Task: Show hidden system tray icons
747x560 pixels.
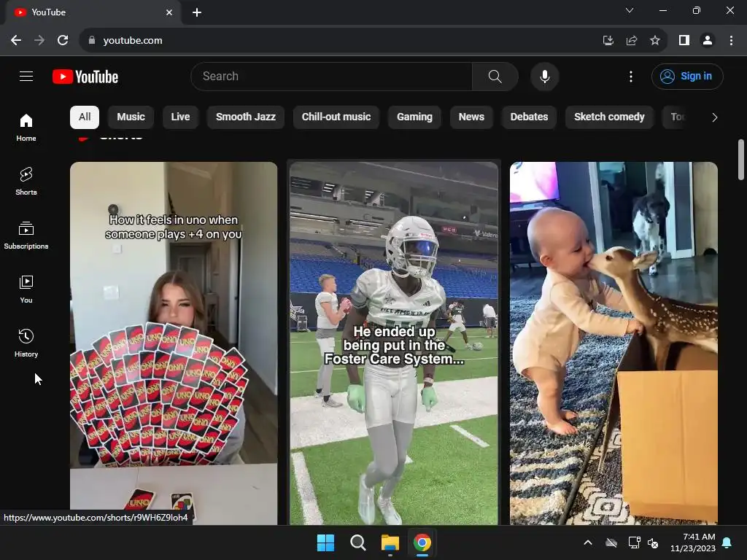Action: click(588, 542)
